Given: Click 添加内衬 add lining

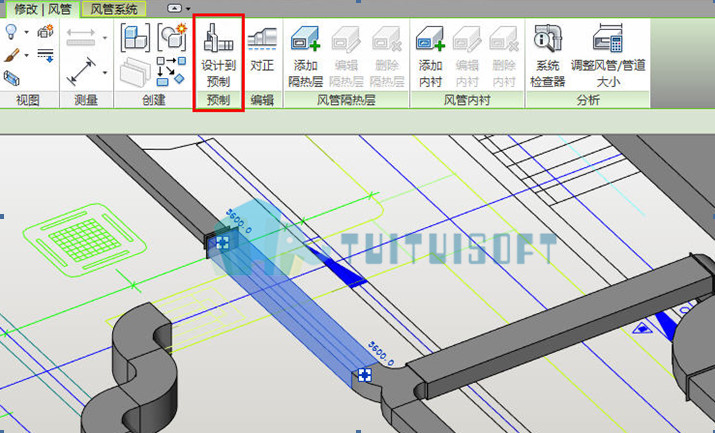Looking at the screenshot, I should point(430,57).
